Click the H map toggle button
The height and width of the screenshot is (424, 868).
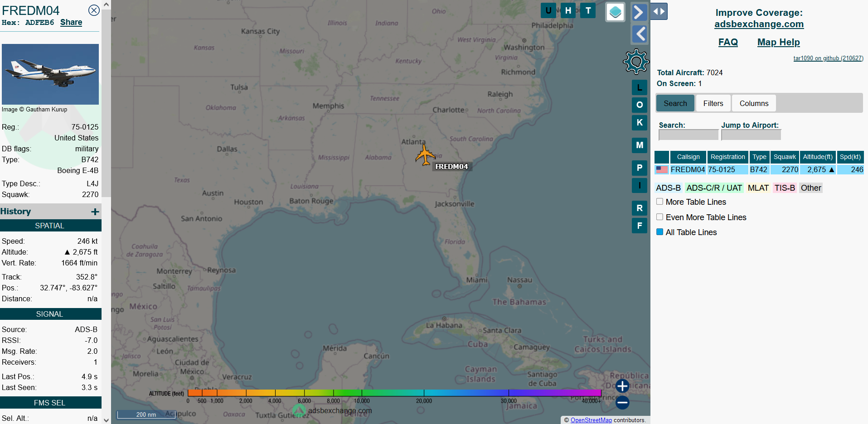(568, 10)
